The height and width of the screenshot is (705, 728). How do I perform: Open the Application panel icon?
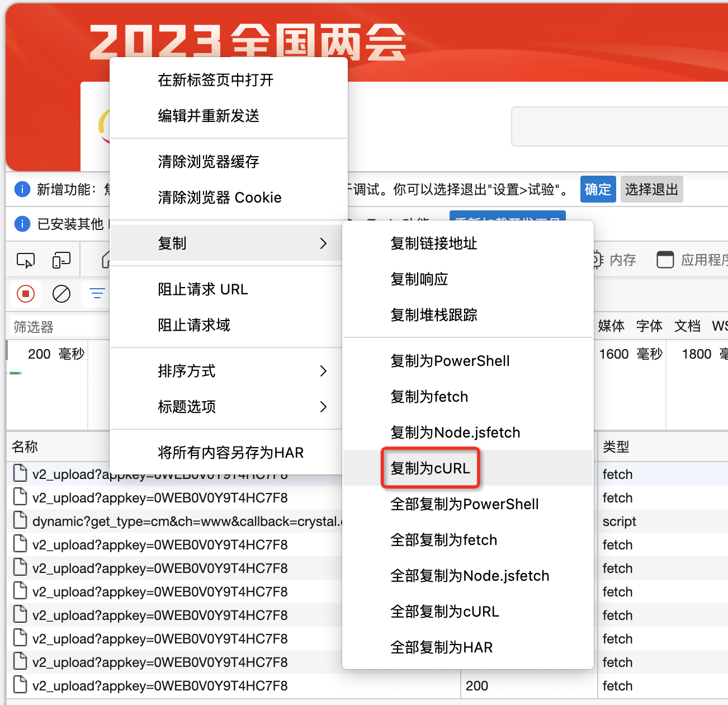click(x=665, y=260)
